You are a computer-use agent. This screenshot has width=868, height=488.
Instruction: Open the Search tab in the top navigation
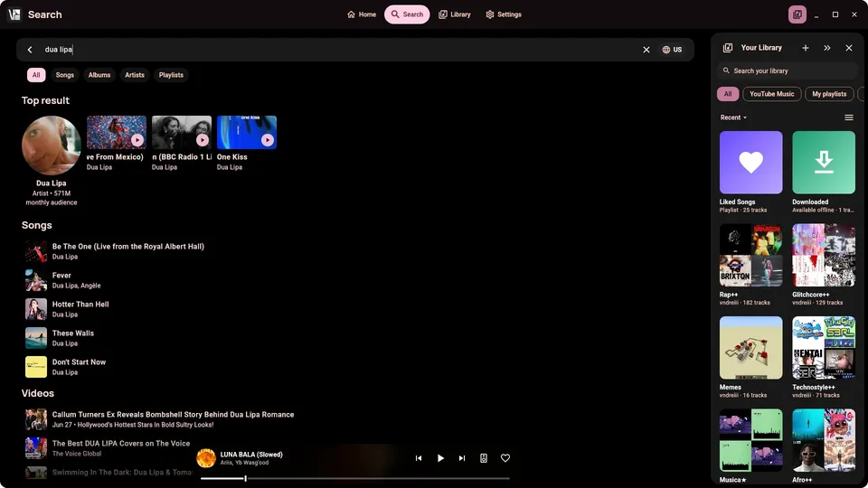407,14
